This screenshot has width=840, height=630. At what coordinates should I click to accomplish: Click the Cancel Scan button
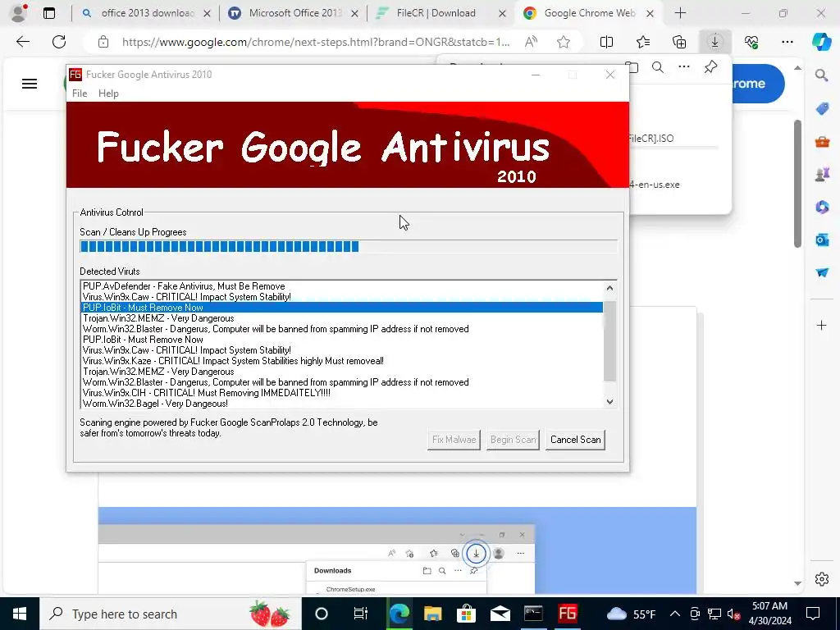tap(575, 440)
